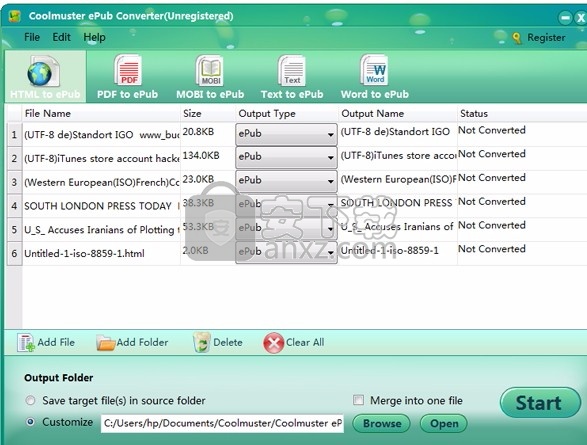Viewport: 587px width, 445px height.
Task: Click row number 3 header
Action: pos(14,182)
